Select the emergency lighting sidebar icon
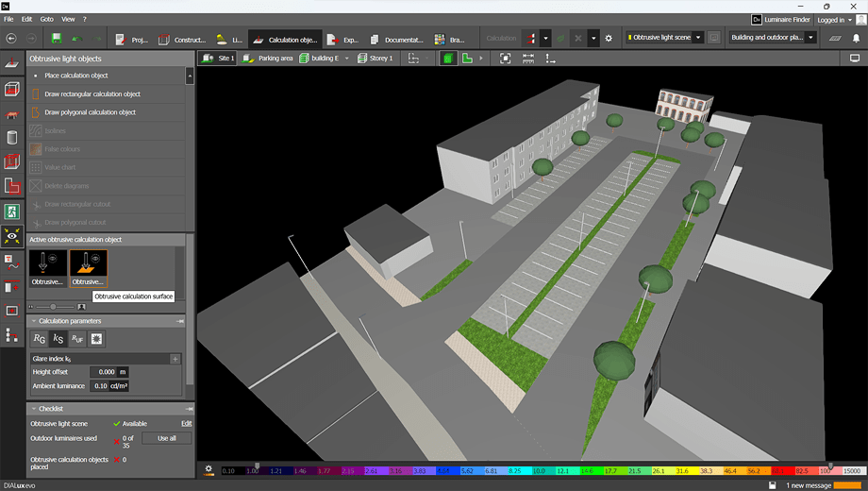Screen dimensions: 868x491 pos(12,212)
